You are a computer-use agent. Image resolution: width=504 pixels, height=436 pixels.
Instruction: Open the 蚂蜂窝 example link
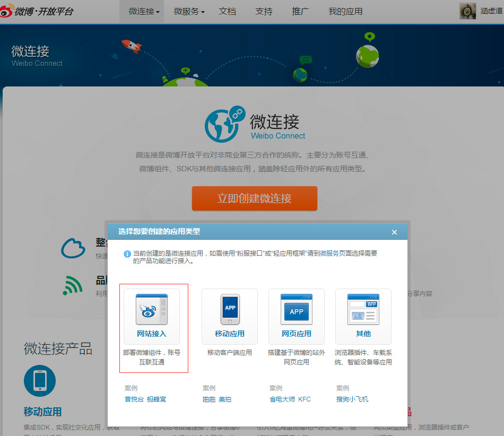[157, 399]
